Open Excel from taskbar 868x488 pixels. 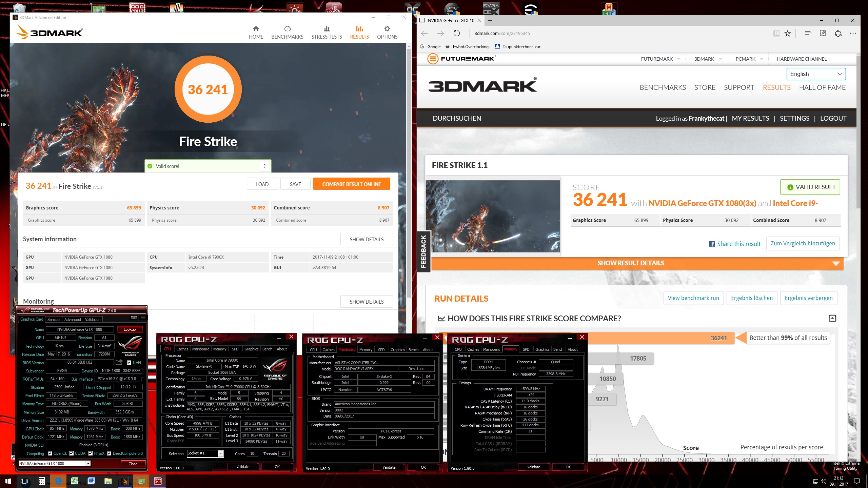click(75, 481)
